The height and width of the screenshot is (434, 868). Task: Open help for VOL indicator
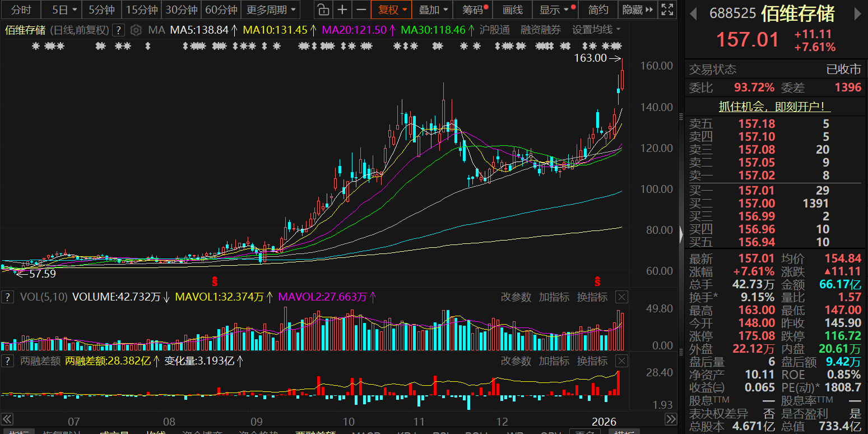pyautogui.click(x=7, y=297)
